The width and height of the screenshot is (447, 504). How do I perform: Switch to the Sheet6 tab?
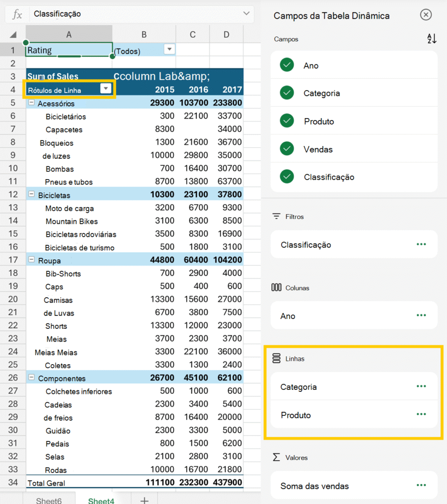tap(49, 501)
